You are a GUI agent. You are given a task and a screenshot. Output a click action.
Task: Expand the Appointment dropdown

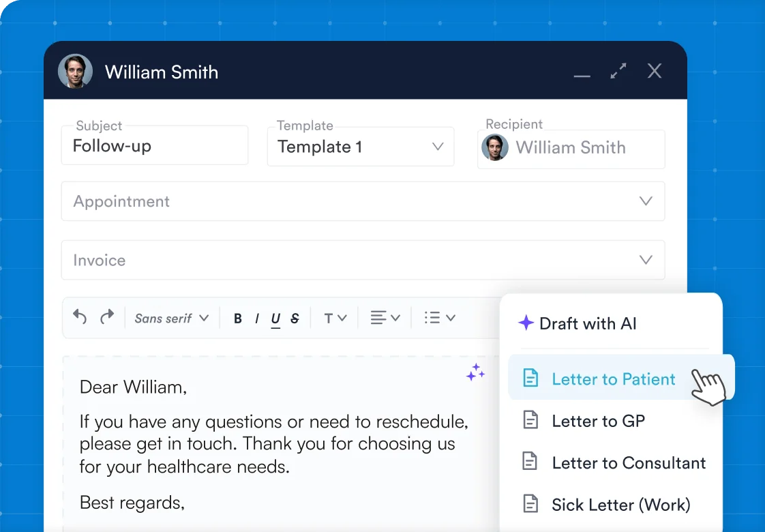point(363,201)
